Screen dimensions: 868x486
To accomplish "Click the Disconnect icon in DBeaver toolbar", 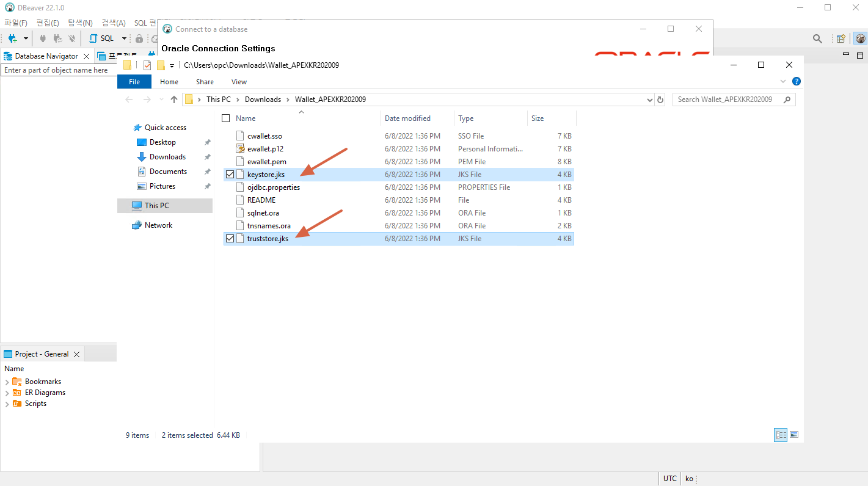I will pyautogui.click(x=72, y=38).
